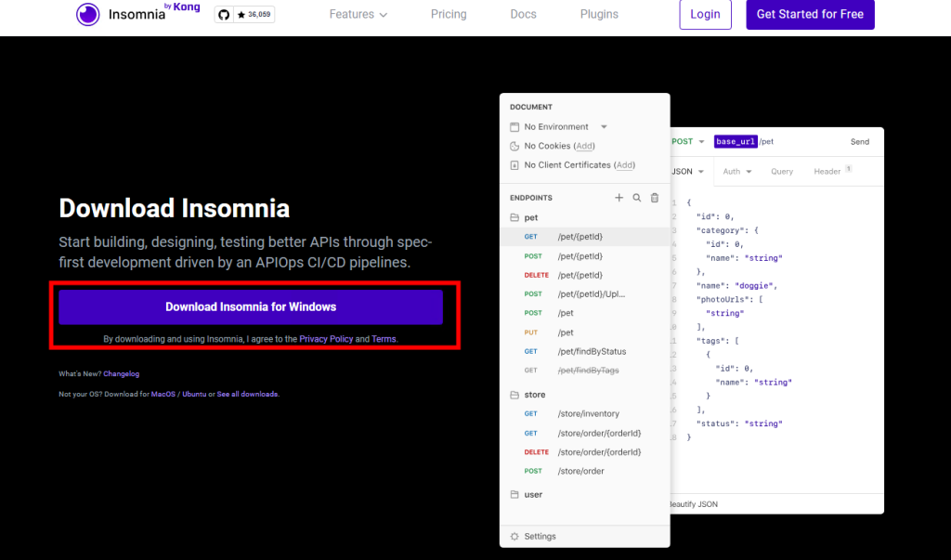
Task: Select the GET /store/inventory endpoint
Action: click(585, 414)
